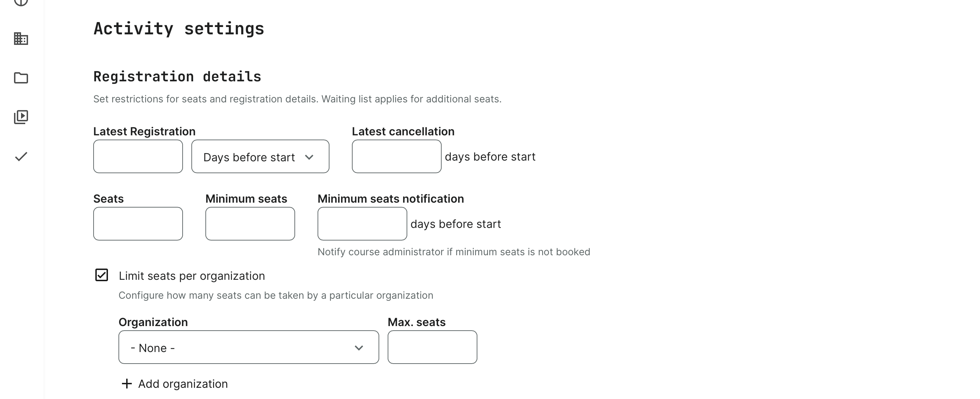Click into the Seats input box
Image resolution: width=980 pixels, height=399 pixels.
(x=138, y=224)
